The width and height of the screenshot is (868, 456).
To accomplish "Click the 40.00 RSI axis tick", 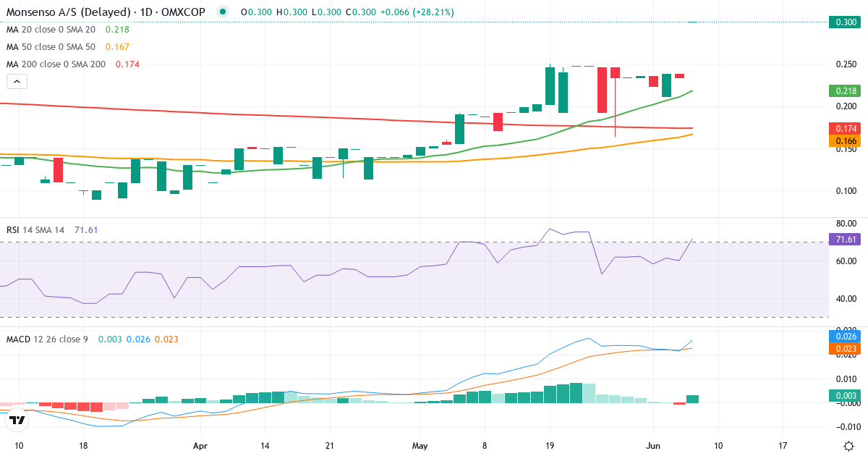I will [846, 298].
